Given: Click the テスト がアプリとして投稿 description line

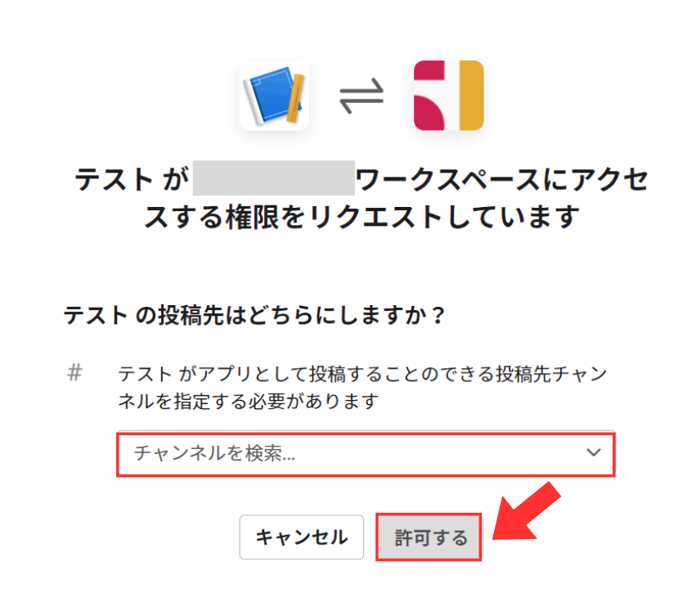Looking at the screenshot, I should click(362, 374).
